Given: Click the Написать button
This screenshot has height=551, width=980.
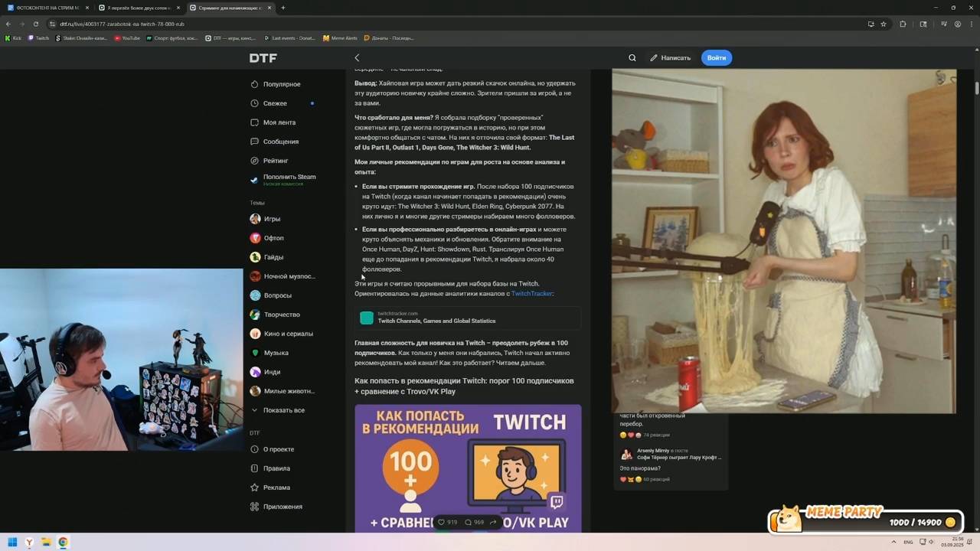Looking at the screenshot, I should coord(670,57).
